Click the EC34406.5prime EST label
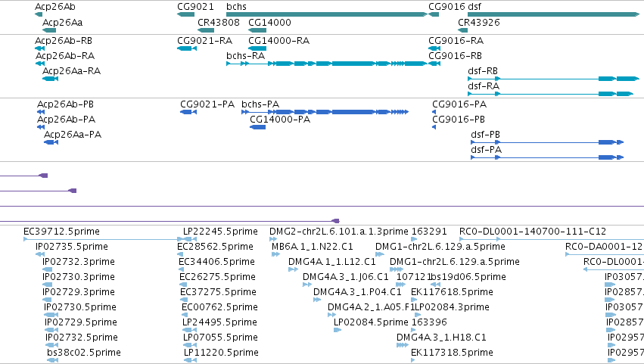644x364 pixels. 217,262
